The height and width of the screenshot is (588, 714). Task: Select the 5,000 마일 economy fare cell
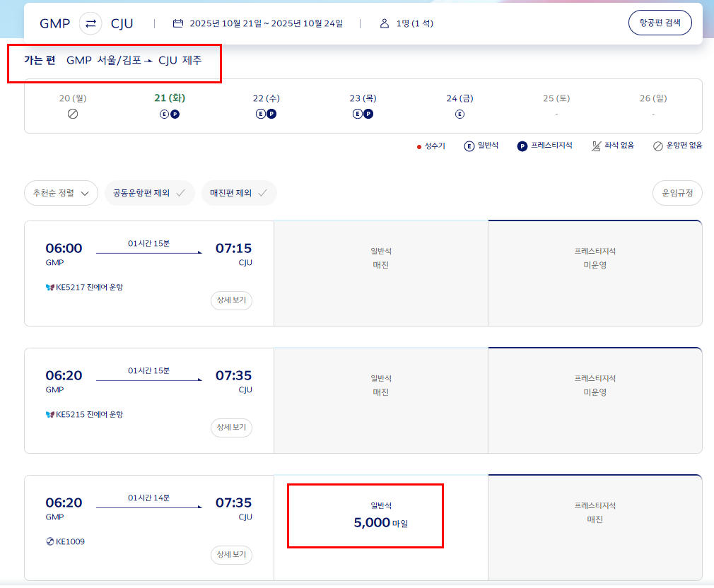coord(365,515)
